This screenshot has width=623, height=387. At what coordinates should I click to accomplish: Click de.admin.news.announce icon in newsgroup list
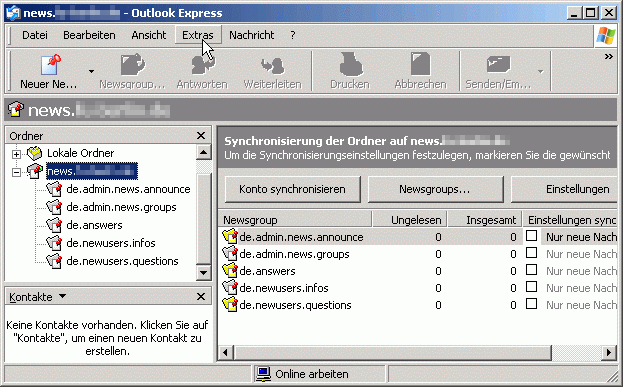coord(230,237)
